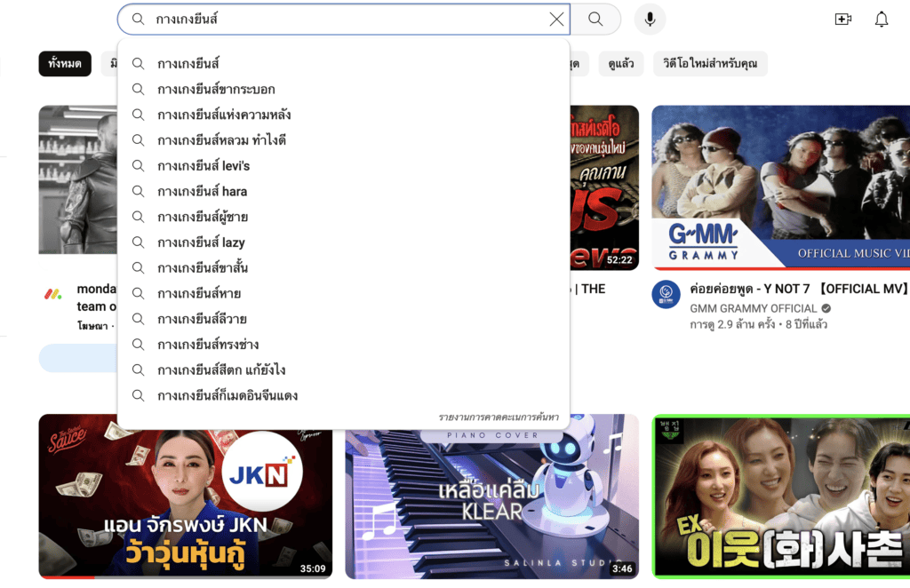910x588 pixels.
Task: Choose suggestion กางเกงยีนส์ขาสั้น
Action: 343,268
